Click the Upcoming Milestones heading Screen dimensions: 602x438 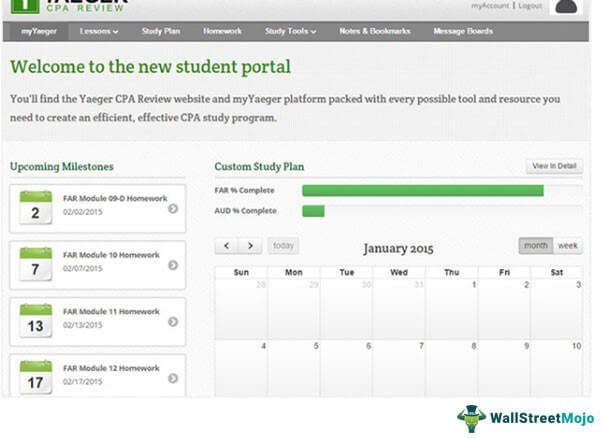[x=62, y=167]
